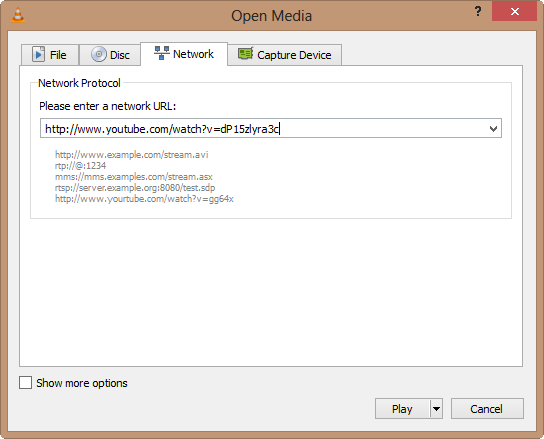Click the Capture Device card icon
Image resolution: width=544 pixels, height=439 pixels.
pyautogui.click(x=246, y=54)
